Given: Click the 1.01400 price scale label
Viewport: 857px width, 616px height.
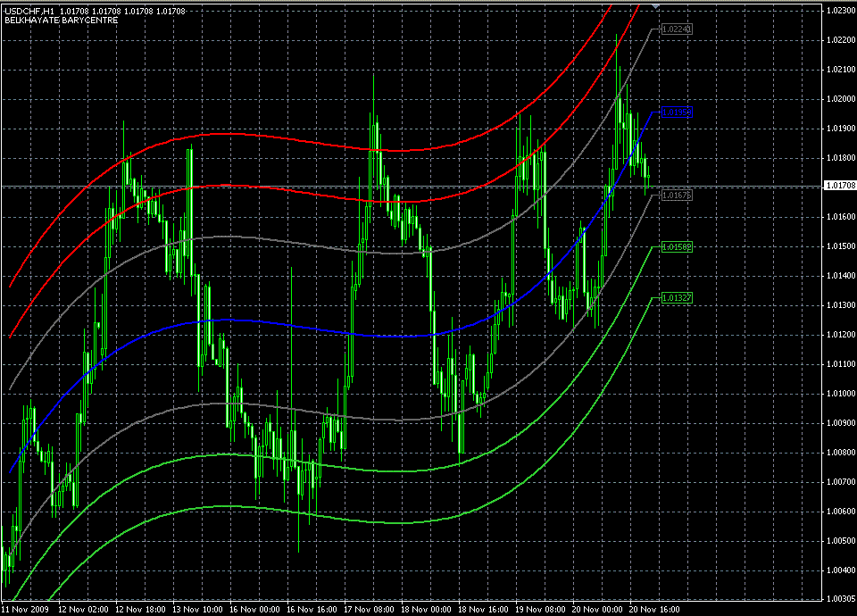Looking at the screenshot, I should click(841, 276).
